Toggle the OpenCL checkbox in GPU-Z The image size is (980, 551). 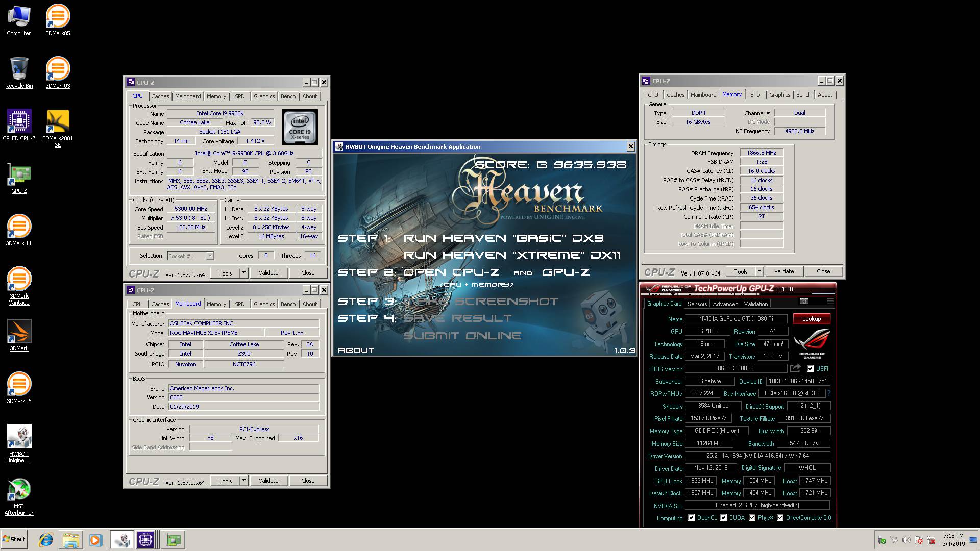(692, 518)
